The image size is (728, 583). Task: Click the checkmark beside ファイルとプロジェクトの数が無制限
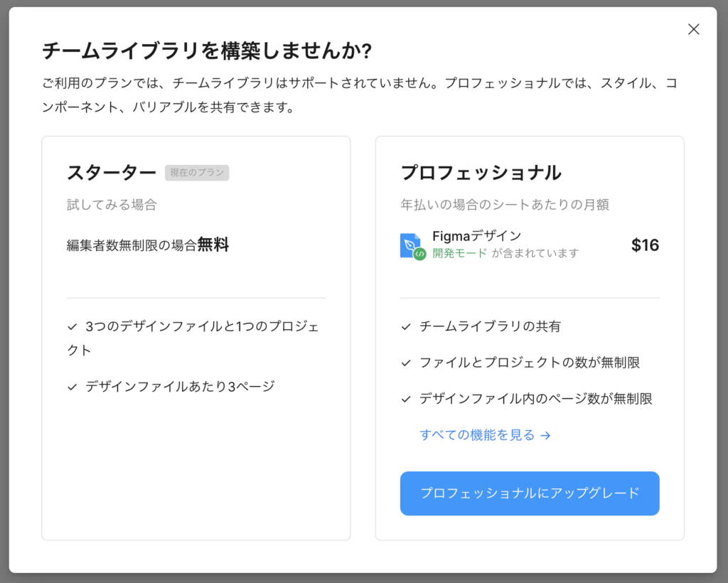pos(406,363)
